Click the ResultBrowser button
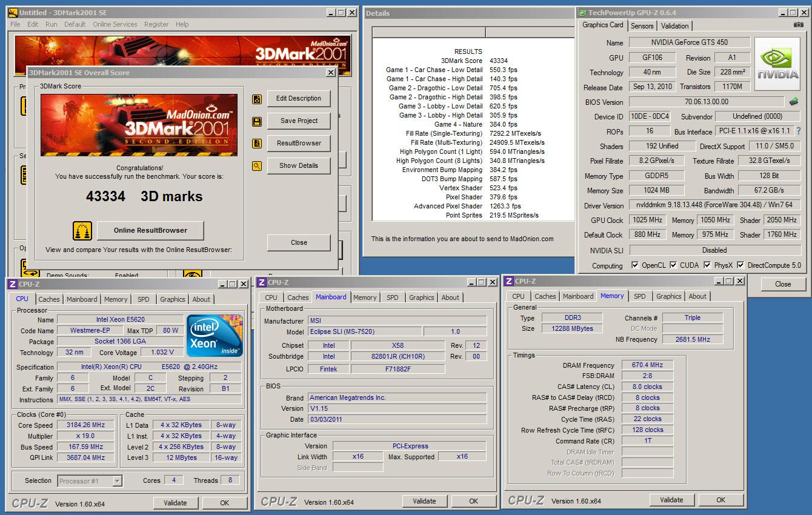Screen dimensions: 812x515 pyautogui.click(x=299, y=144)
